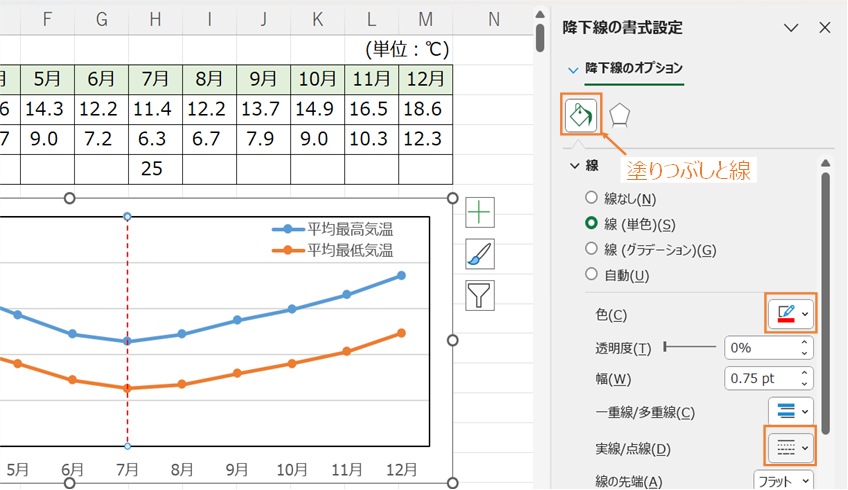The height and width of the screenshot is (490, 848).
Task: Click the blue line's December data point
Action: pos(401,275)
